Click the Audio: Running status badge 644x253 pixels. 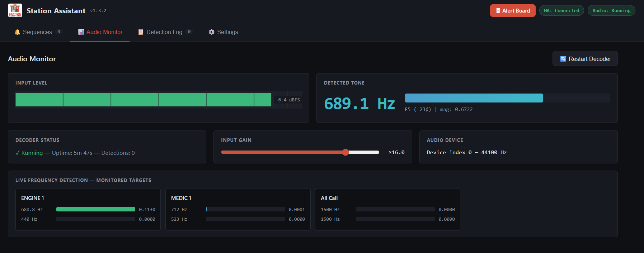click(611, 11)
